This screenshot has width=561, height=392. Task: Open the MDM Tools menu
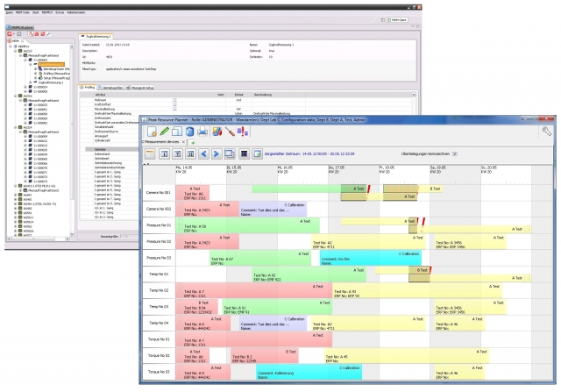tap(22, 12)
